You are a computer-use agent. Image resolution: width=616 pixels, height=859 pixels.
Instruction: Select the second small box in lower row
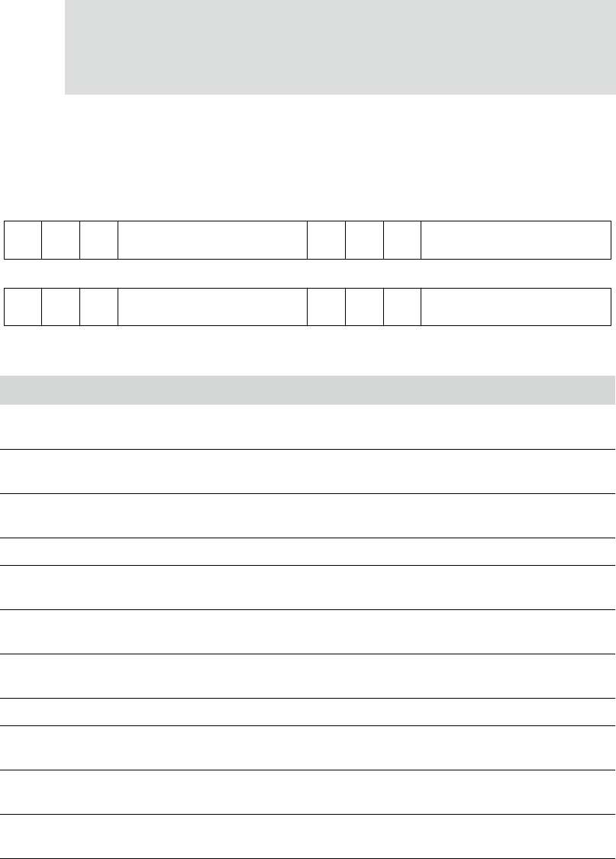61,307
